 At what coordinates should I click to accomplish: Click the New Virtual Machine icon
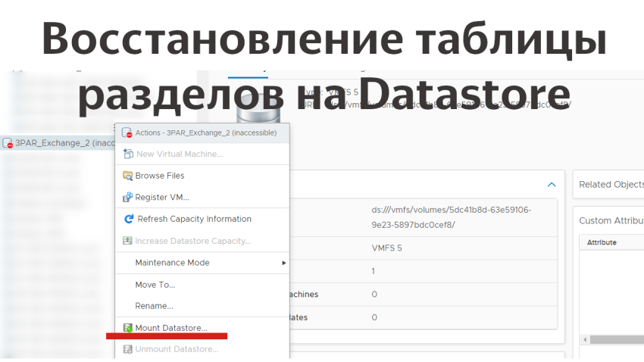[128, 154]
